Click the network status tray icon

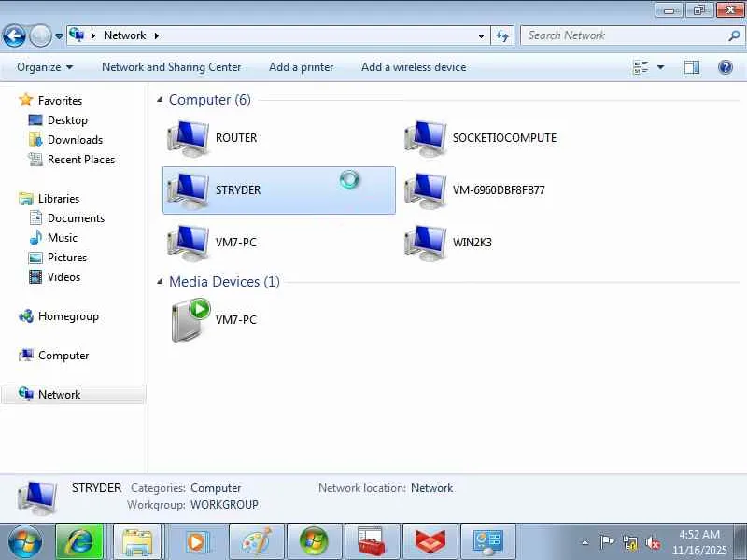629,542
